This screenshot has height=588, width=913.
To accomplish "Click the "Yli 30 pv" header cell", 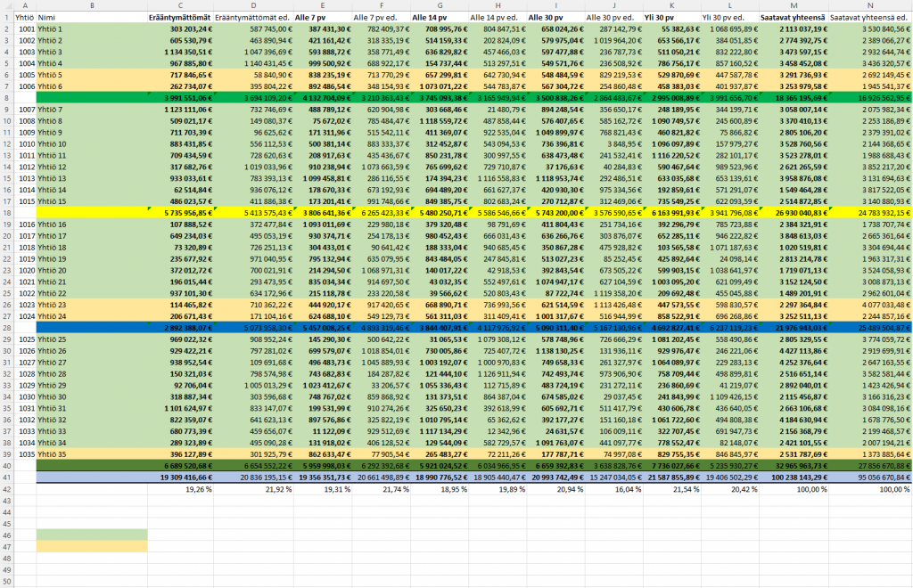I will coord(671,17).
